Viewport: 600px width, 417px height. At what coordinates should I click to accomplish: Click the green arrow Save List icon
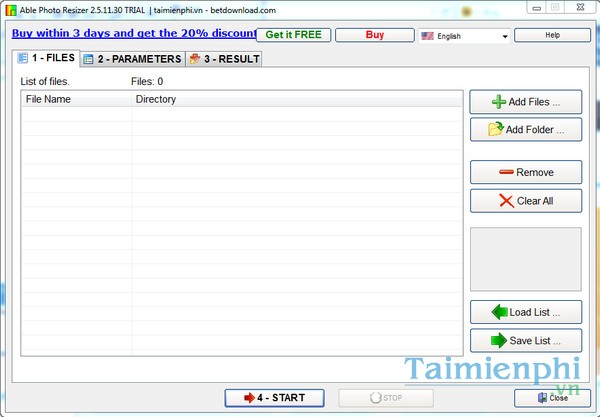click(498, 340)
